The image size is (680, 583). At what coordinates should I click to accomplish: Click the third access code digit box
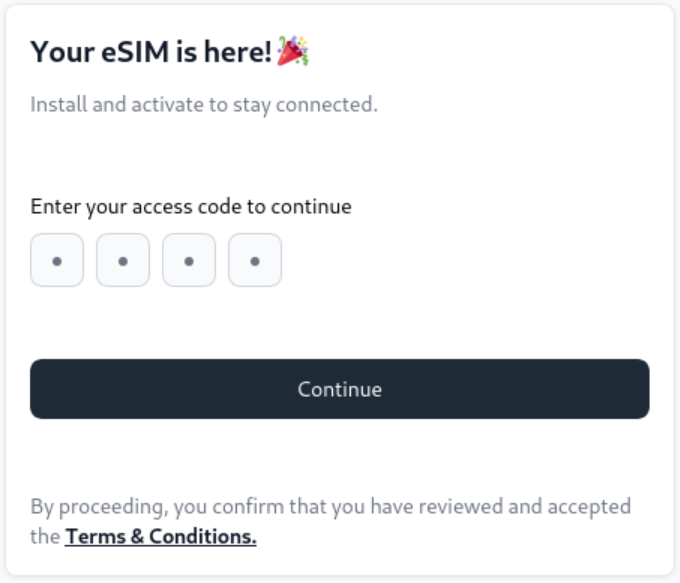[x=189, y=260]
